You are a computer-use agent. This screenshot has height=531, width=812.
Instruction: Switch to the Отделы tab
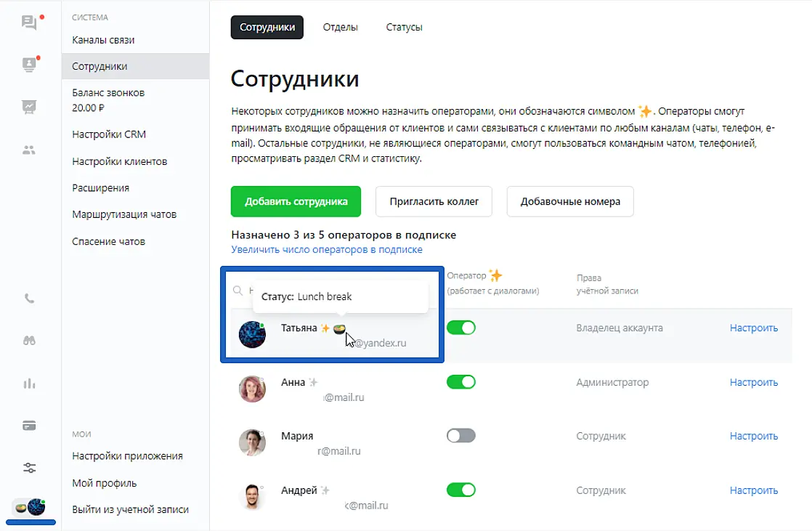[x=341, y=28]
